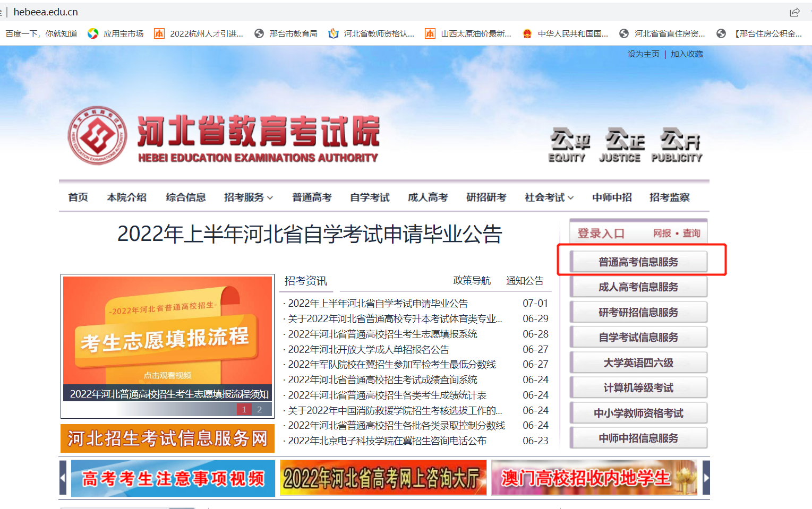Open 北京电子科技学院在冀招生咨询电话 news link

coord(387,441)
